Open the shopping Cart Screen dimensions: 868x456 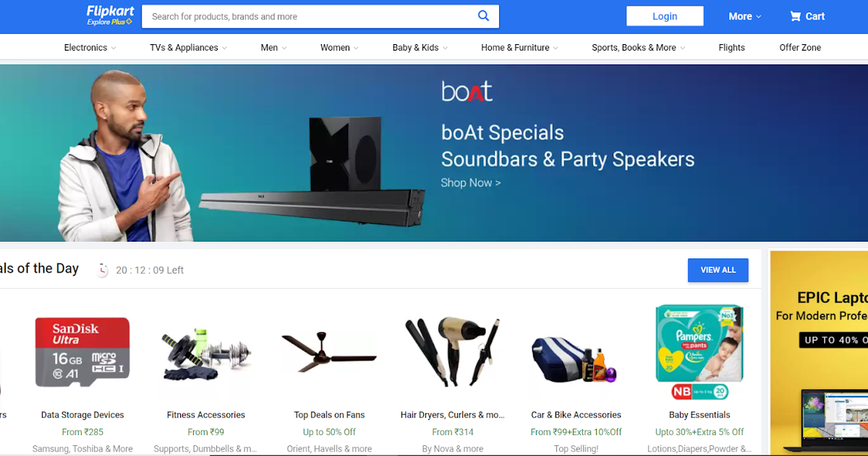806,16
